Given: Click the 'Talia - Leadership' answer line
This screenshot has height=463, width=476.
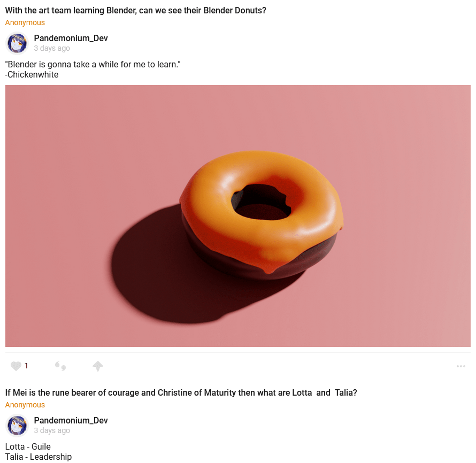Looking at the screenshot, I should [x=39, y=457].
